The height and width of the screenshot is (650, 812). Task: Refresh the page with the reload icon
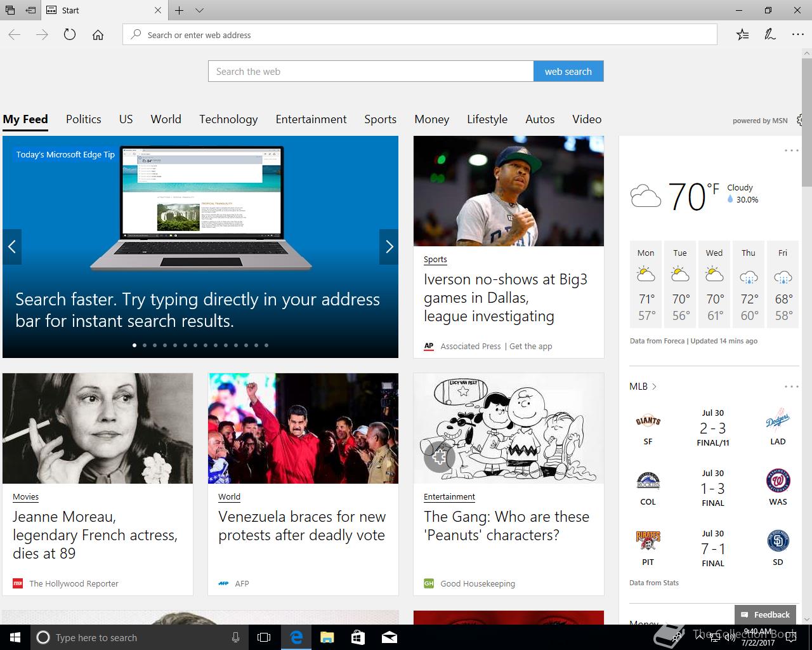pos(70,35)
